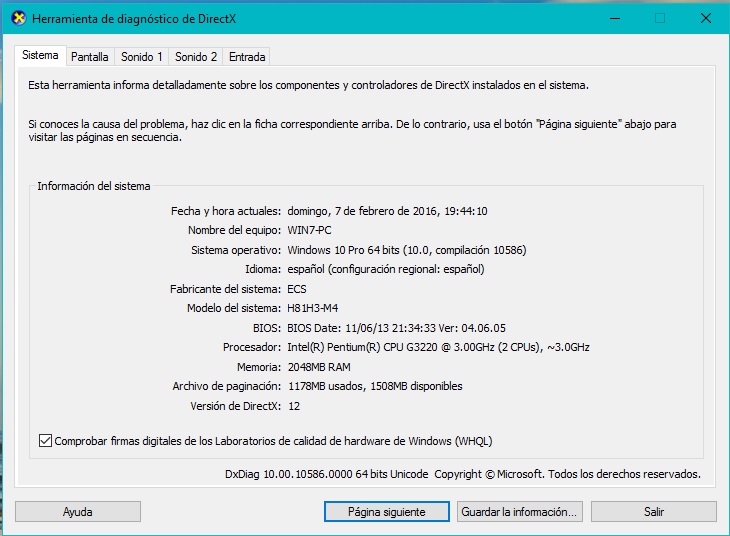Viewport: 730px width, 536px height.
Task: Click the Versión de DirectX label
Action: point(236,406)
